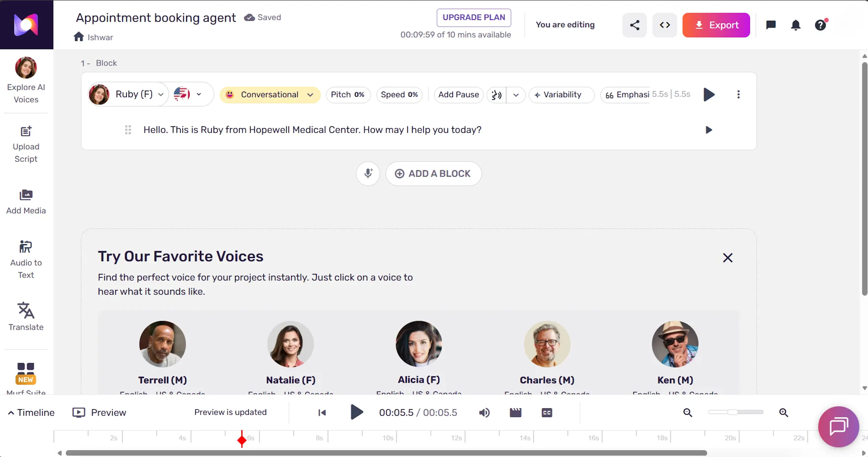Click the drag handle beside the sentence
This screenshot has width=868, height=457.
click(128, 130)
